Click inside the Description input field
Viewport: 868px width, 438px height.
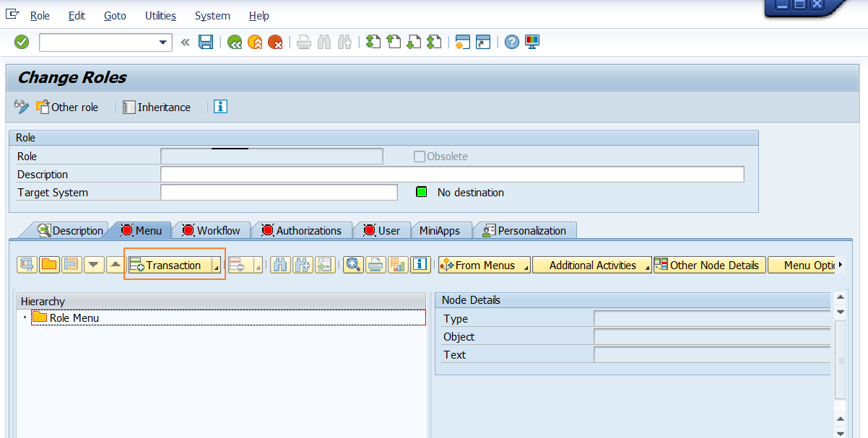tap(451, 174)
